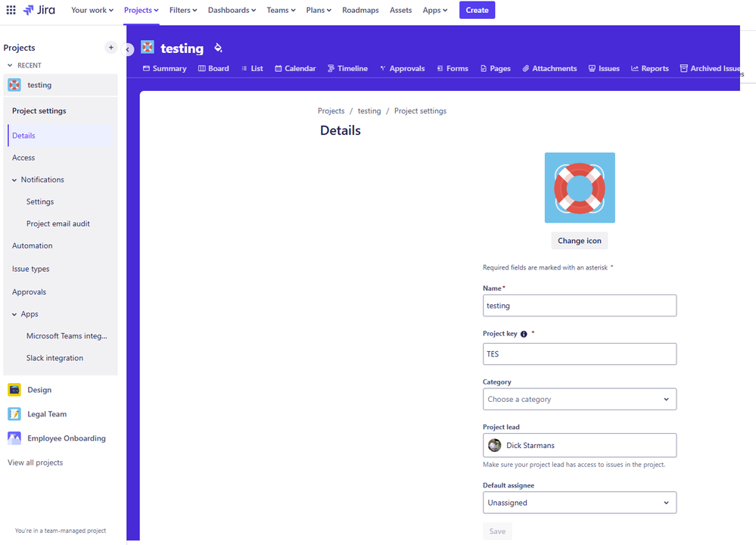
Task: Open the Apps dropdown in top bar
Action: [x=435, y=10]
